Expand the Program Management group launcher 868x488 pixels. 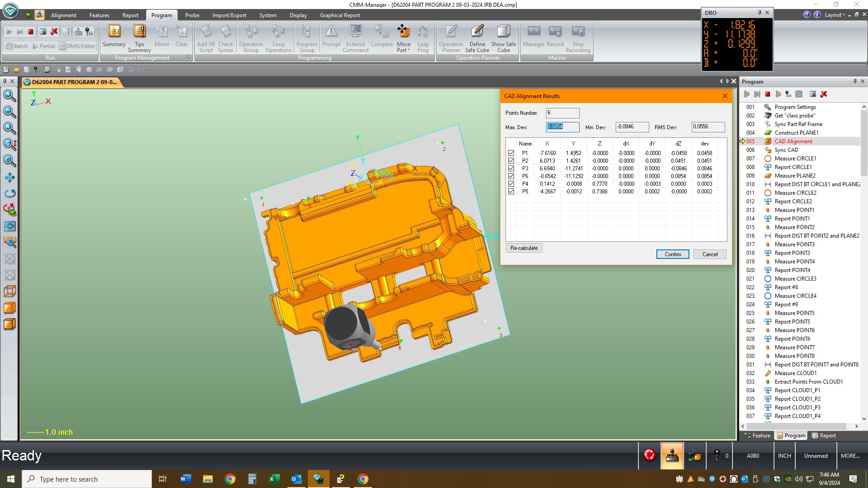tap(189, 58)
